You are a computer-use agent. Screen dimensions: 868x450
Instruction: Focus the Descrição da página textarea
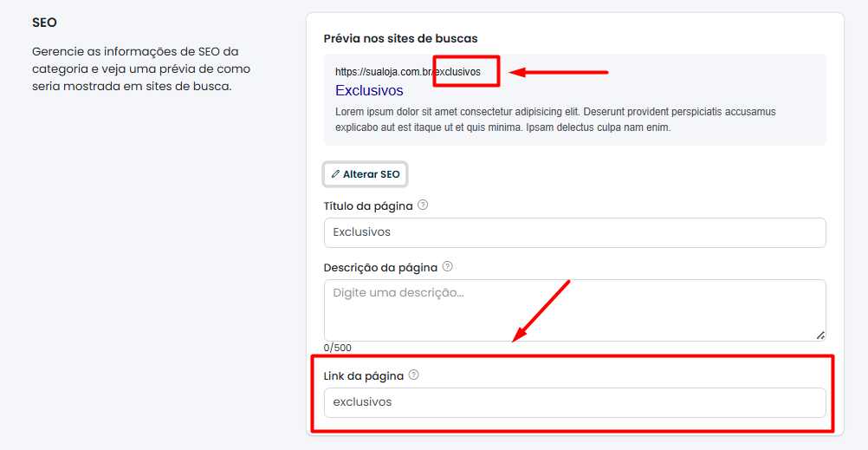574,310
